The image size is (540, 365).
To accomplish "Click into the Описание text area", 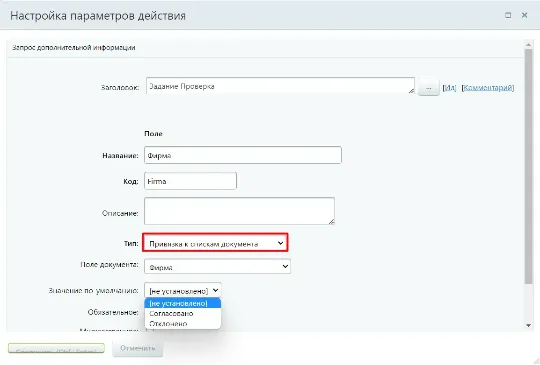I will 239,211.
